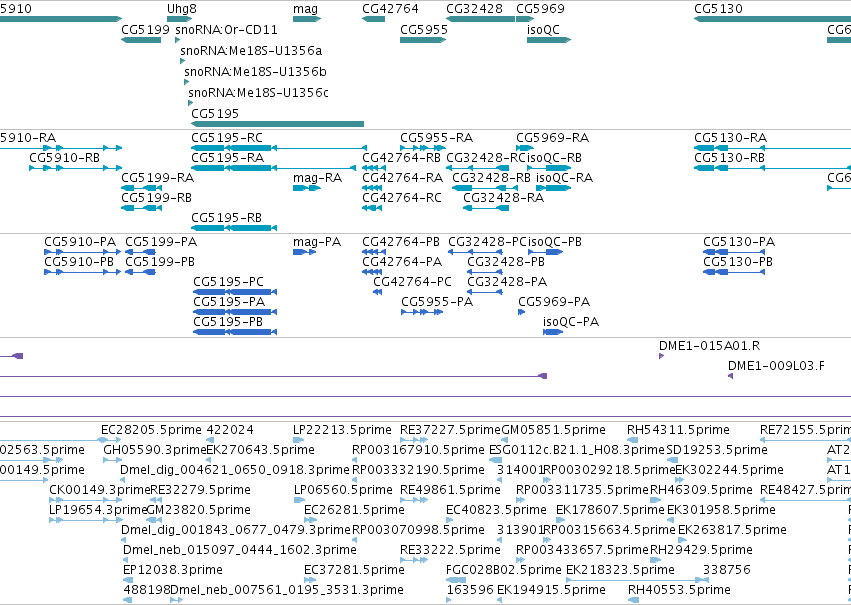Click EST Dmel_dig_004621_0650_0918.3prime
The image size is (851, 605).
[x=235, y=470]
